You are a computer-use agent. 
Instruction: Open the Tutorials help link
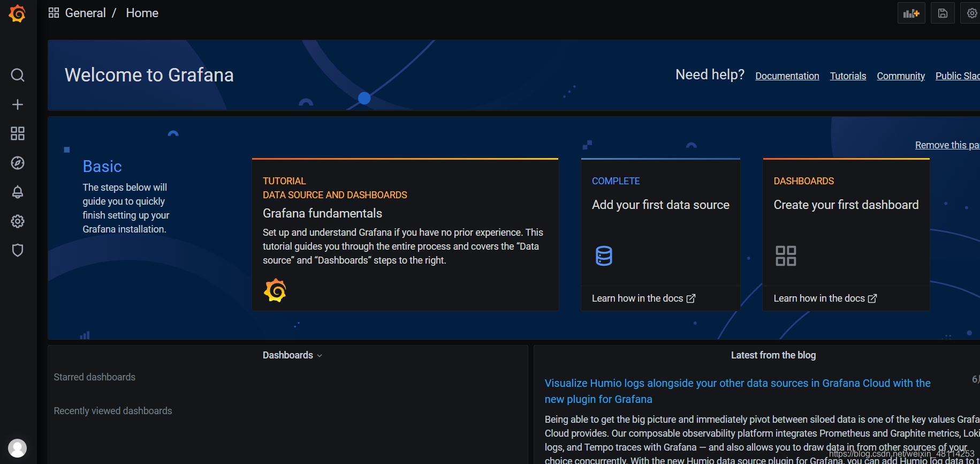[x=848, y=76]
